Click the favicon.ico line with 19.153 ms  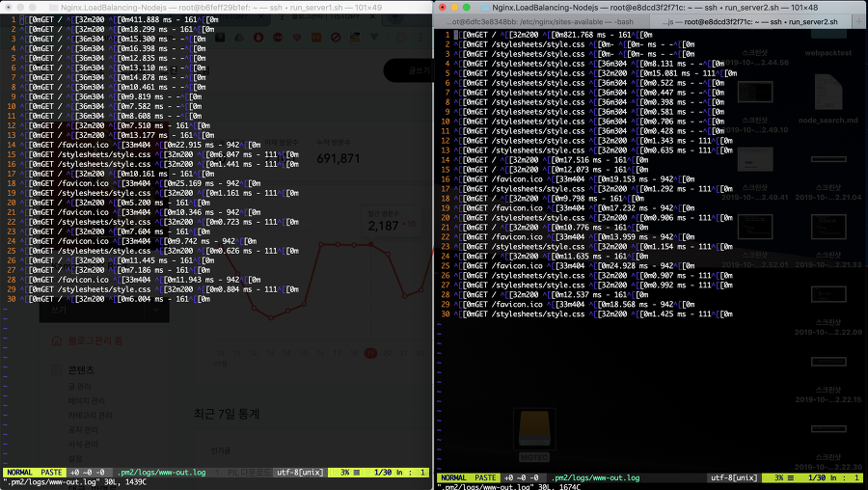574,178
